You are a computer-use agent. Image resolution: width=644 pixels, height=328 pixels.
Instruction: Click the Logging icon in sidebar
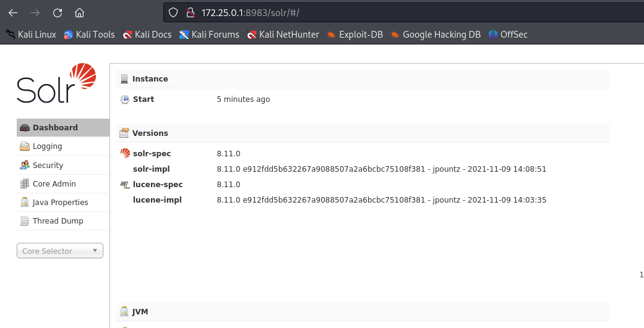(x=25, y=146)
